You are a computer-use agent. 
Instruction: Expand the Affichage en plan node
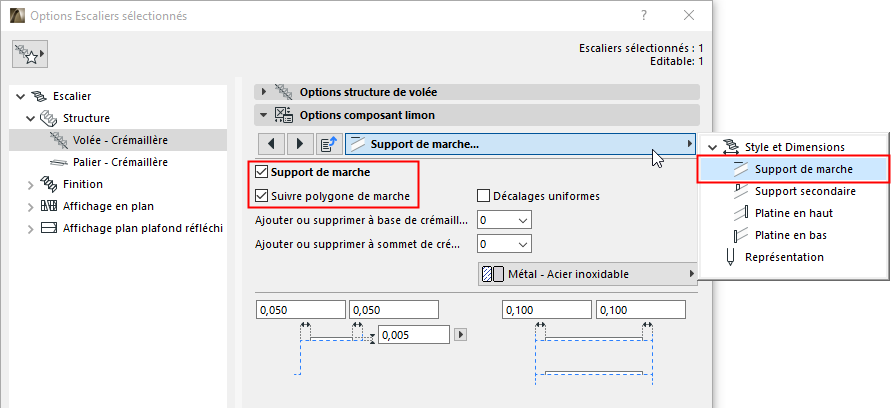click(x=31, y=207)
